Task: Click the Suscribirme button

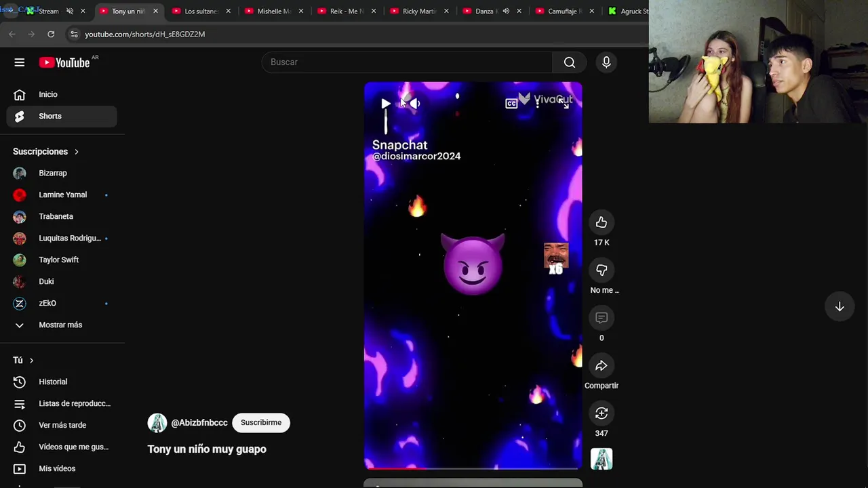Action: 261,422
